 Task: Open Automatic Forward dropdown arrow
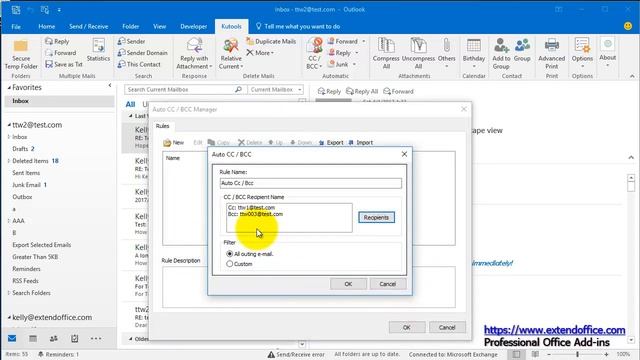click(x=364, y=41)
